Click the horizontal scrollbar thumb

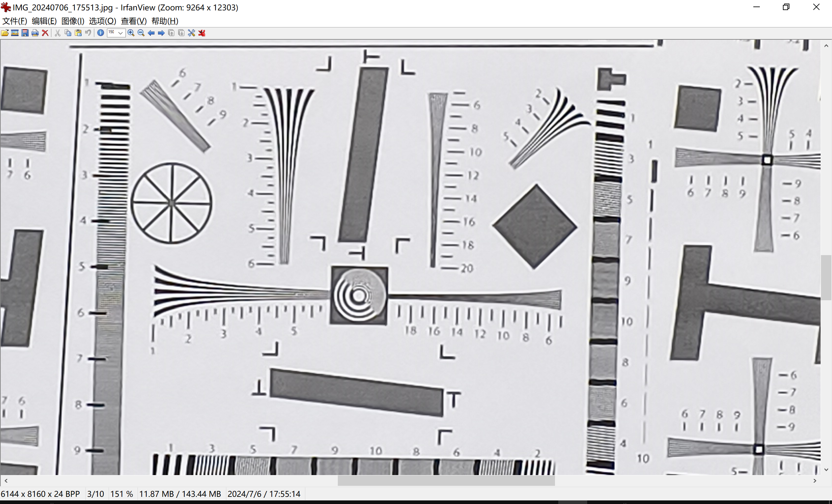[x=446, y=481]
